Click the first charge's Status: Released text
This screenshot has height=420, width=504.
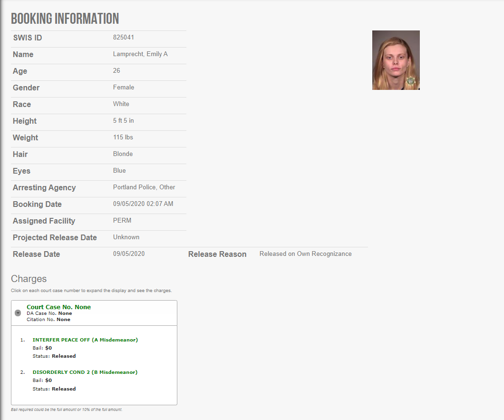(54, 356)
